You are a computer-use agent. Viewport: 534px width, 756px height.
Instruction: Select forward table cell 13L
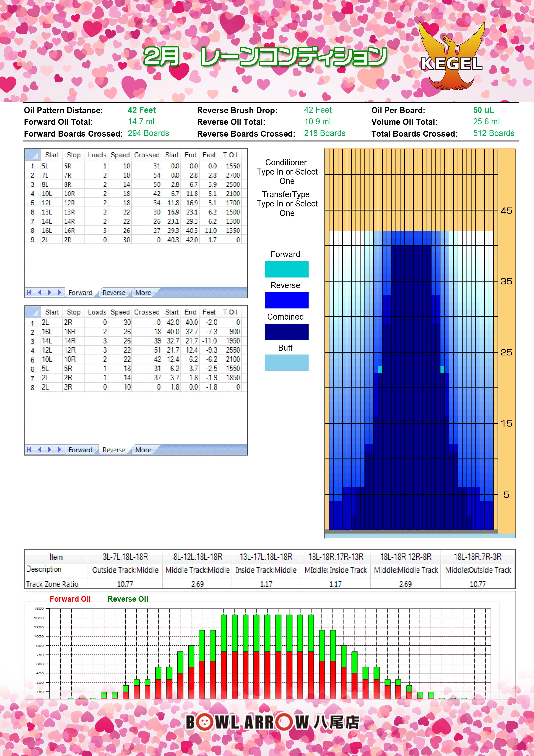(x=51, y=212)
